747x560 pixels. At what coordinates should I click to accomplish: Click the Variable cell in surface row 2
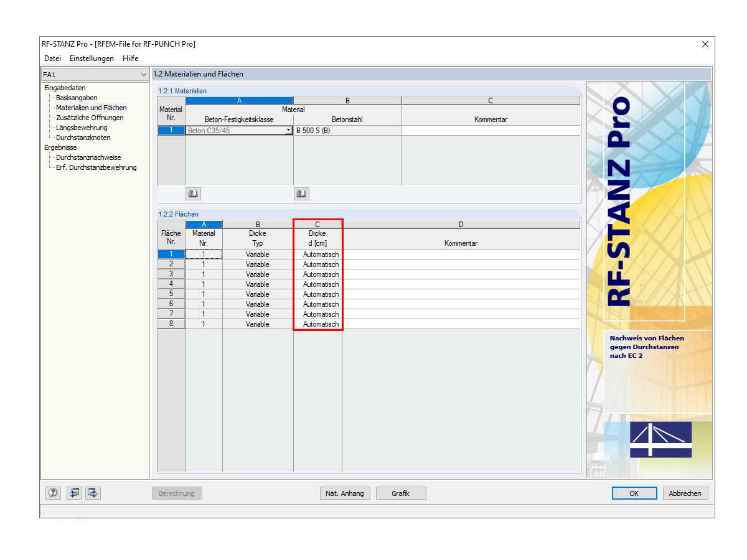point(258,264)
